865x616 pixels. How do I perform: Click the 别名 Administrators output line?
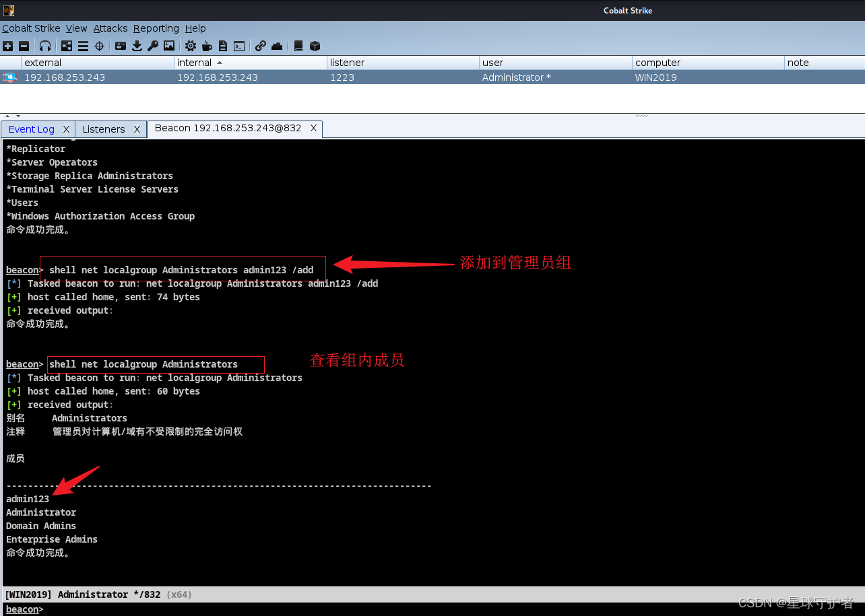click(x=67, y=418)
